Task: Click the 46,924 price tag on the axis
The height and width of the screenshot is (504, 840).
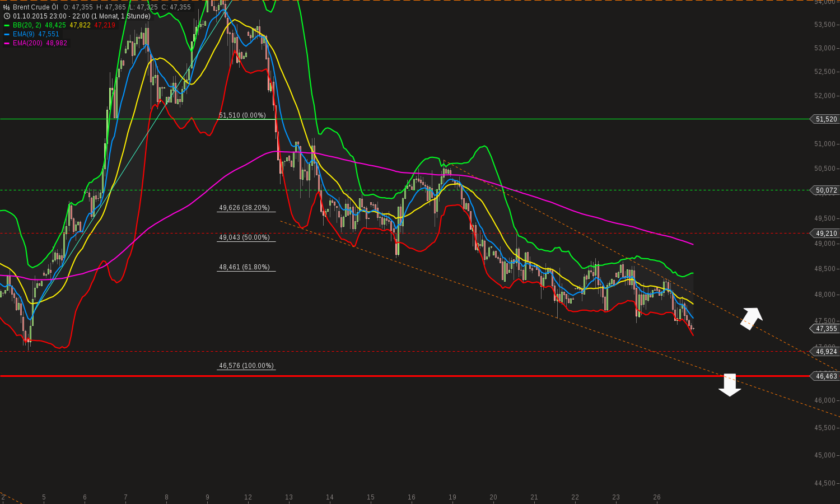Action: [826, 352]
